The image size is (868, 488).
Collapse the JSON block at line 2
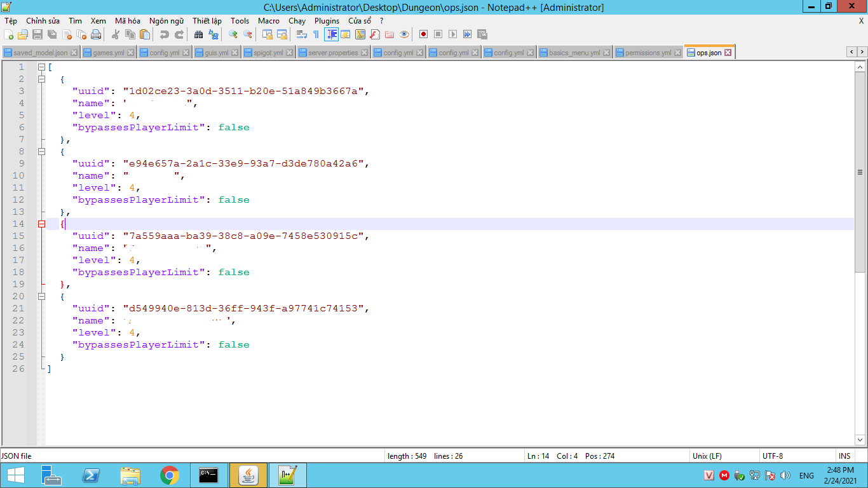42,79
